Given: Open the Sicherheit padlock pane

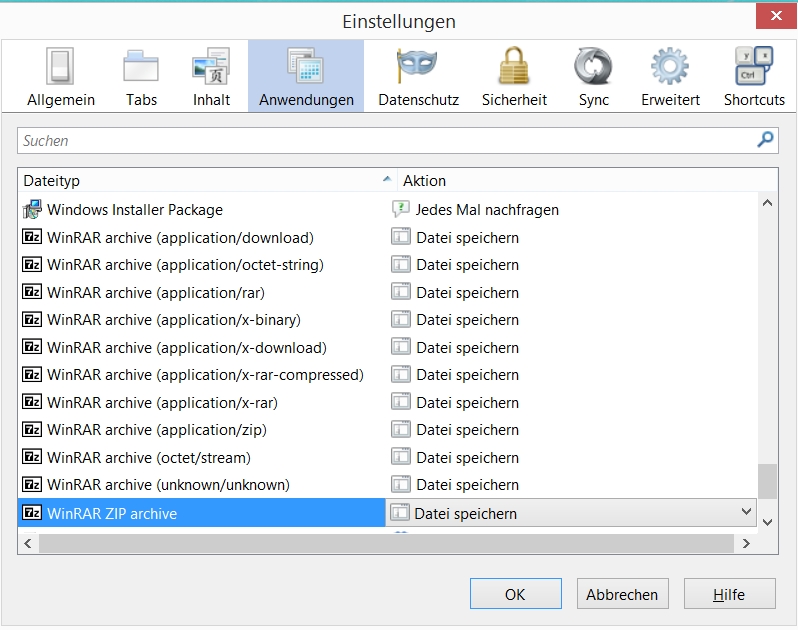Looking at the screenshot, I should pos(514,76).
